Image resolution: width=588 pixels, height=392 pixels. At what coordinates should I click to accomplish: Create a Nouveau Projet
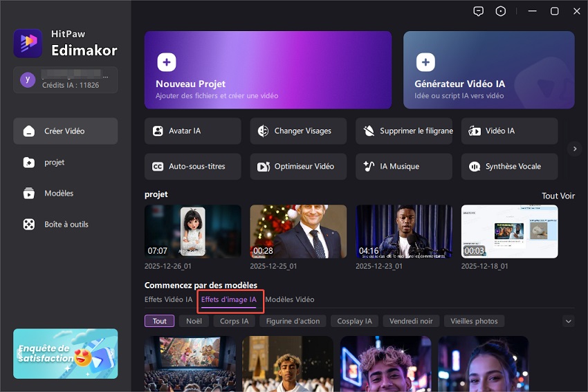268,70
